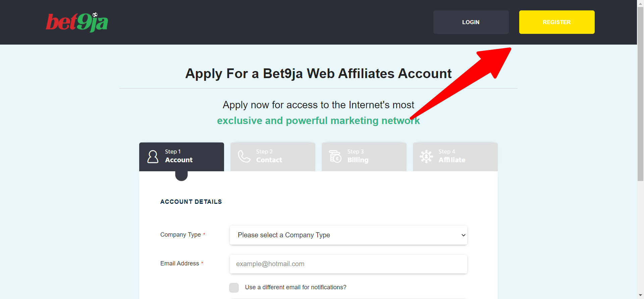This screenshot has height=299, width=644.
Task: Click the Step 4 Affiliate network gear icon
Action: tap(426, 156)
